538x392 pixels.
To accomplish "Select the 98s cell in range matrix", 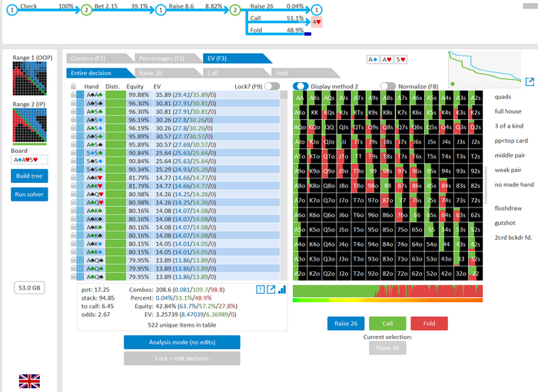I will pos(387,171).
